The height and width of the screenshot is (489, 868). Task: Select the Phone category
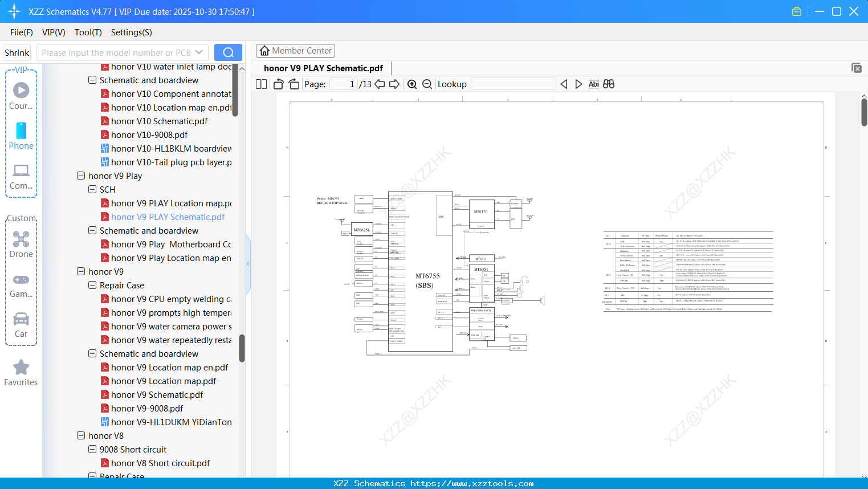click(x=21, y=136)
